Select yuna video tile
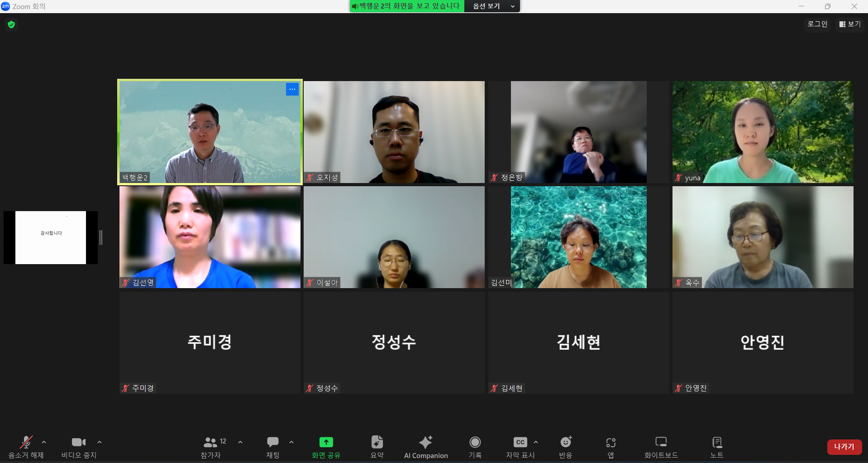 click(x=763, y=132)
